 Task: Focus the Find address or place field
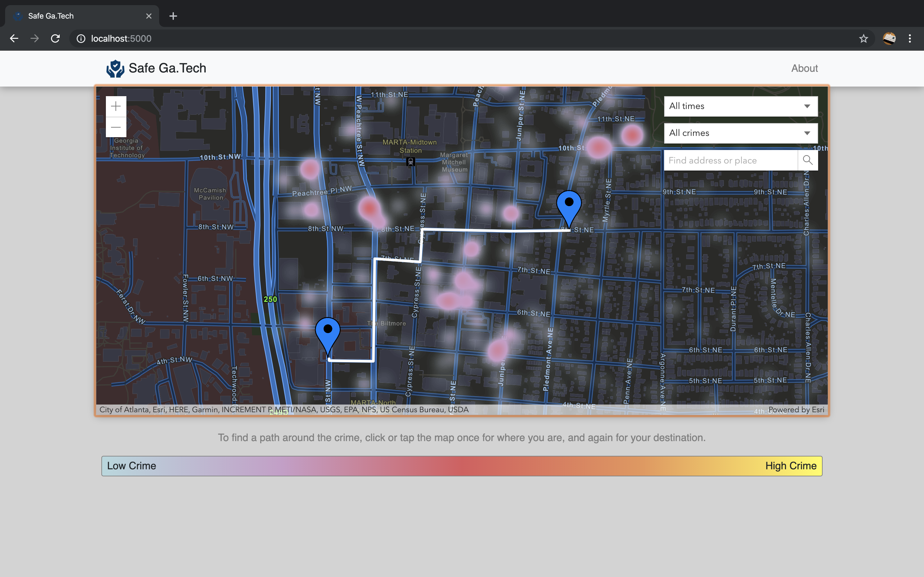point(730,160)
